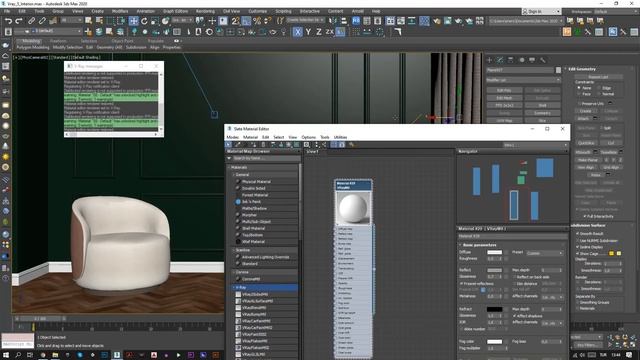Screen dimensions: 640x360
Task: Select the Select and Rotate tool
Action: click(x=144, y=21)
